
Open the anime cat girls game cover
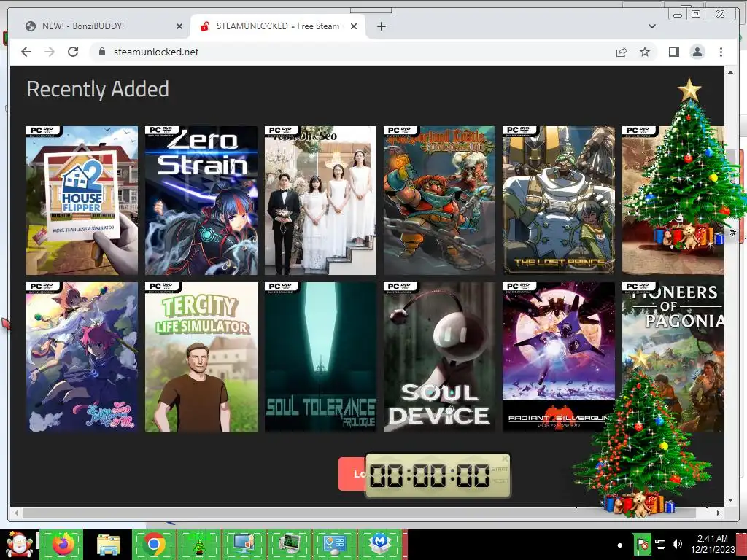click(82, 357)
